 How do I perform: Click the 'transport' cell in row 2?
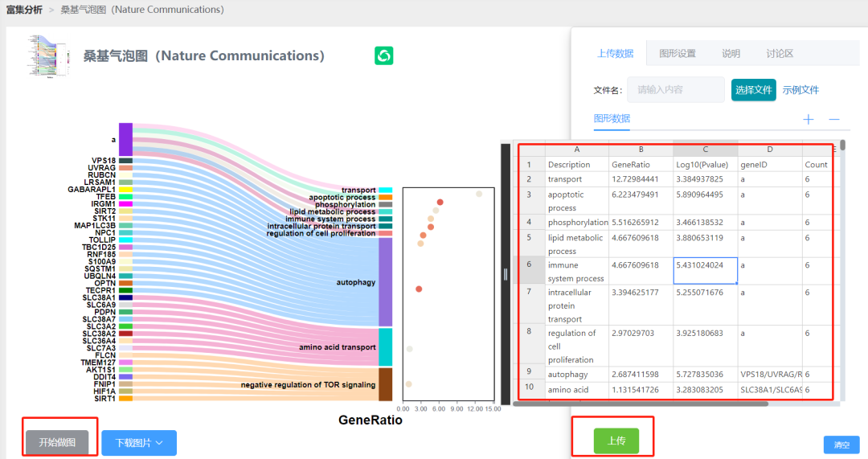coord(577,179)
